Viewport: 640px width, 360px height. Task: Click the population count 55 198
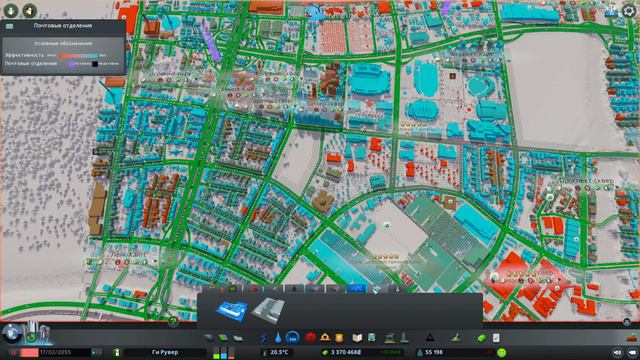(433, 352)
